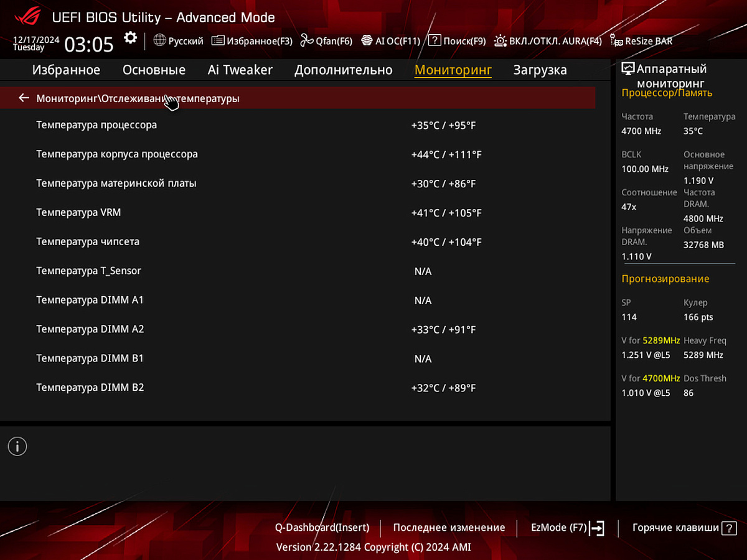Select Температура DIMM B2 row
The image size is (747, 560).
coord(298,388)
